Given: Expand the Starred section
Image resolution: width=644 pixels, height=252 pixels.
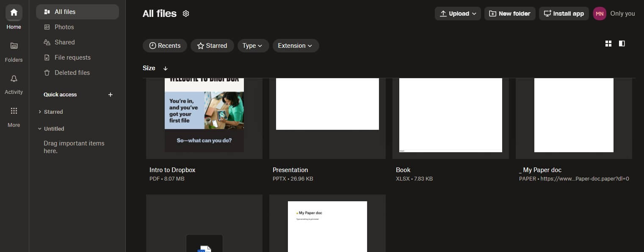Looking at the screenshot, I should click(40, 112).
